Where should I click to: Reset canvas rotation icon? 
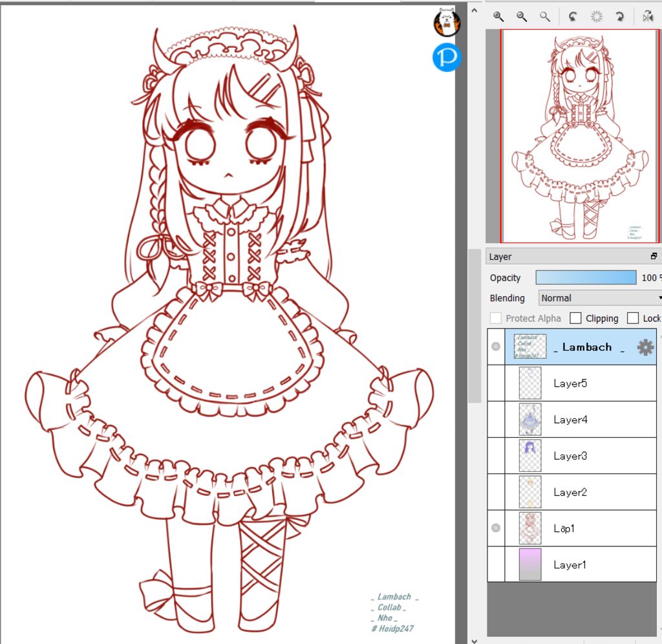[596, 16]
